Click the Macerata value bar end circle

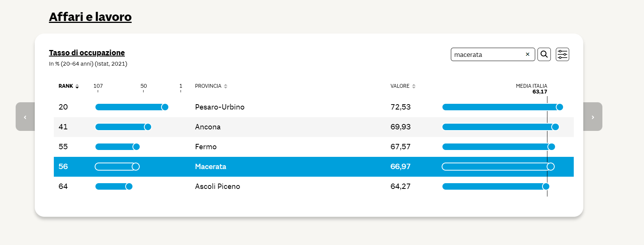(x=550, y=167)
